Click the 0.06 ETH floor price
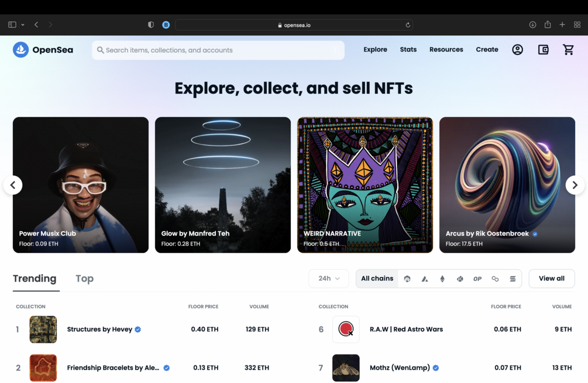 [x=507, y=329]
